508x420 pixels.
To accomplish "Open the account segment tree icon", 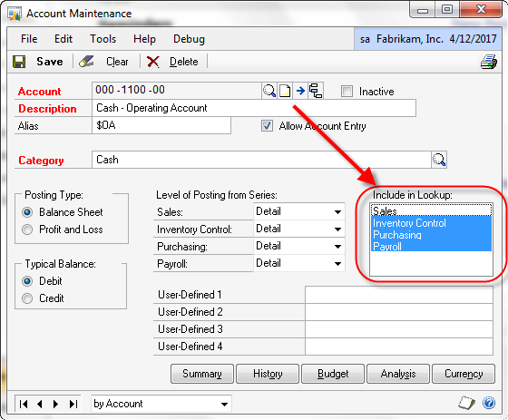I will click(316, 91).
